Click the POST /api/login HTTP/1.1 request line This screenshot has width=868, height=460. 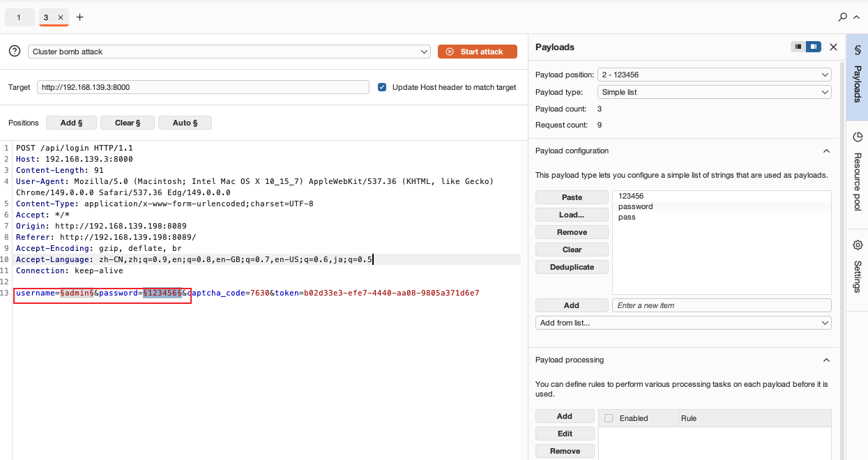[x=75, y=148]
